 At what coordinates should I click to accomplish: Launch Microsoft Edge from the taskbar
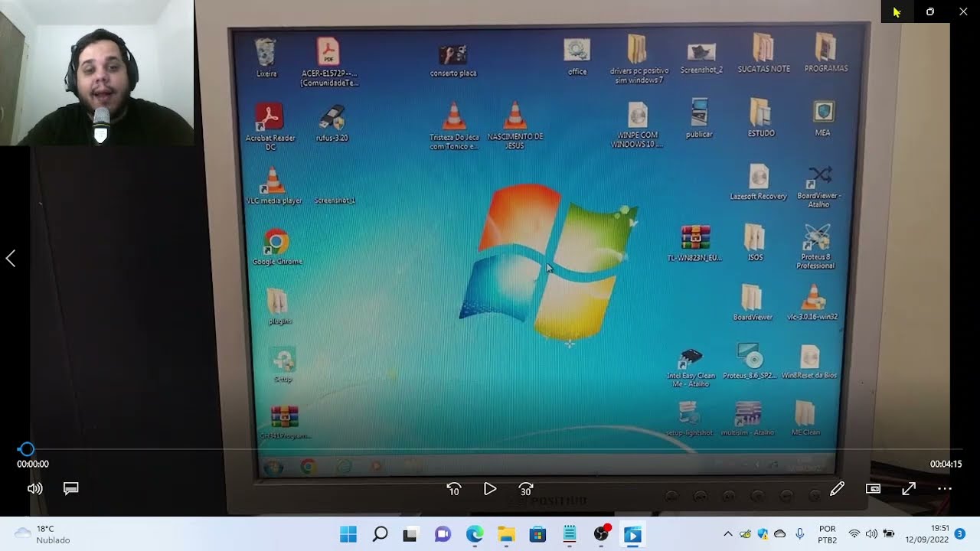(x=475, y=534)
